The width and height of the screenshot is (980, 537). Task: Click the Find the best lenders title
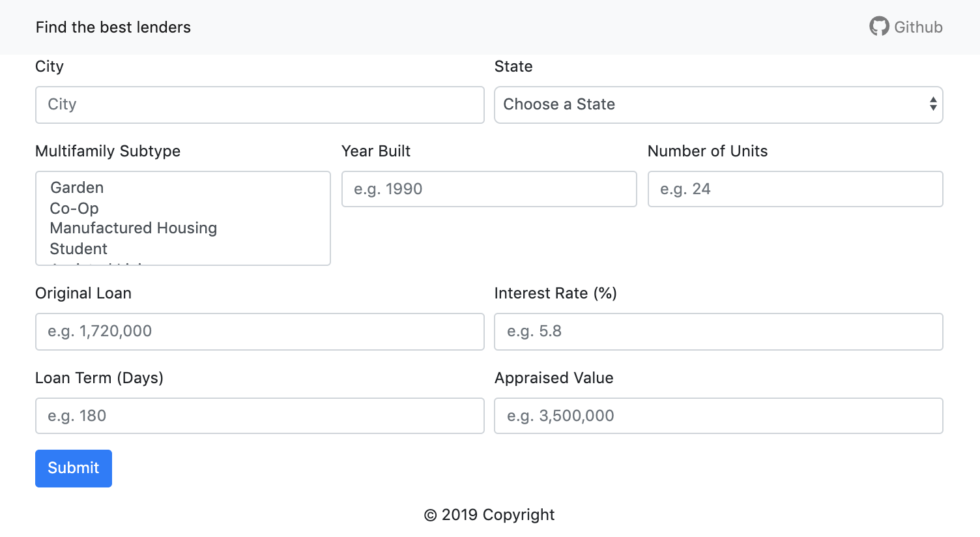point(113,27)
